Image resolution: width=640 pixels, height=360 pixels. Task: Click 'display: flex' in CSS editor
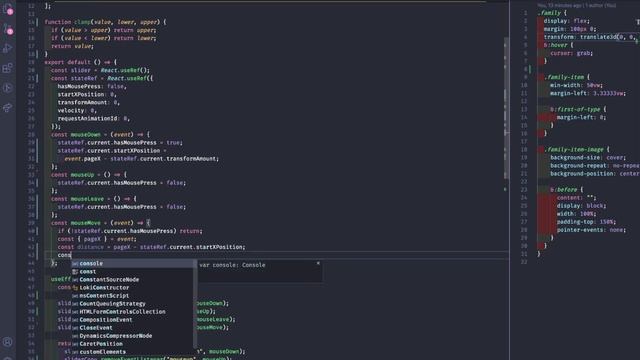click(x=567, y=21)
